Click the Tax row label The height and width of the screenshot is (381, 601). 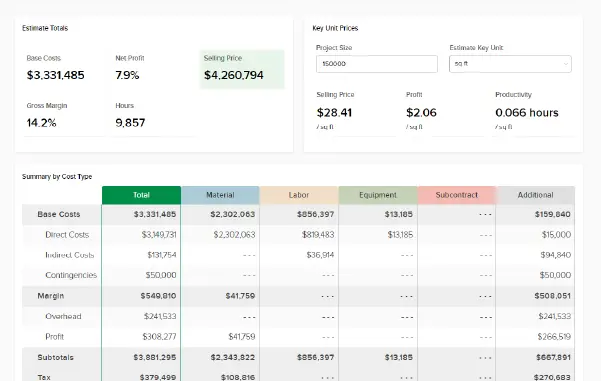[44, 377]
